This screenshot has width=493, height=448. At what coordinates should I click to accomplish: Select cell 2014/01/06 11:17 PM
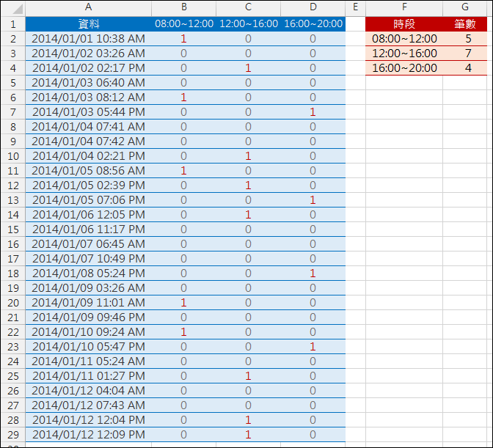[88, 229]
